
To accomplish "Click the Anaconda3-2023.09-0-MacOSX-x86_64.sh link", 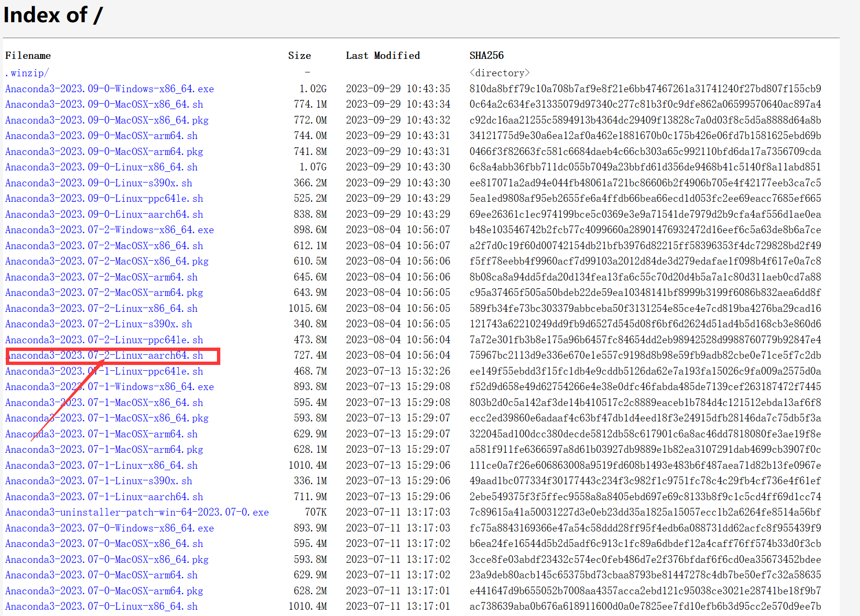I will coord(104,104).
